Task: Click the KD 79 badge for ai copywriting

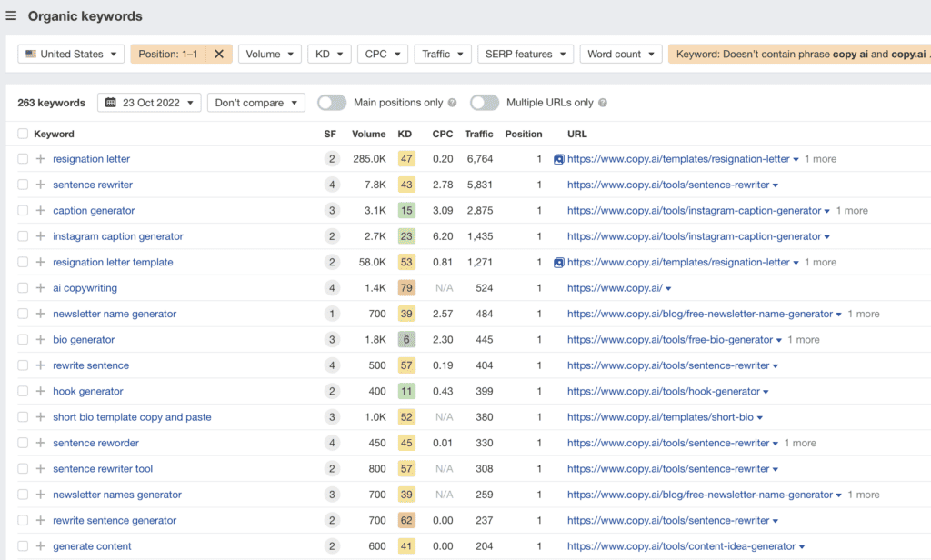Action: 405,288
